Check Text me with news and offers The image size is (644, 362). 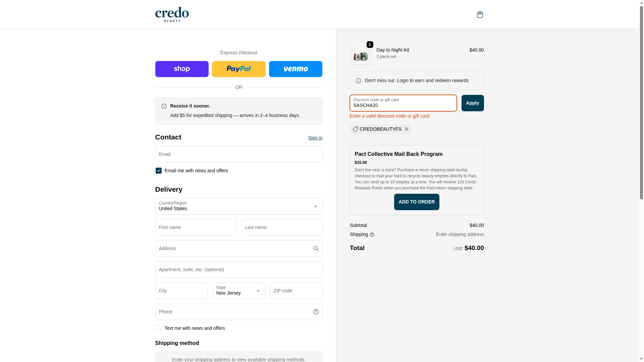[158, 328]
